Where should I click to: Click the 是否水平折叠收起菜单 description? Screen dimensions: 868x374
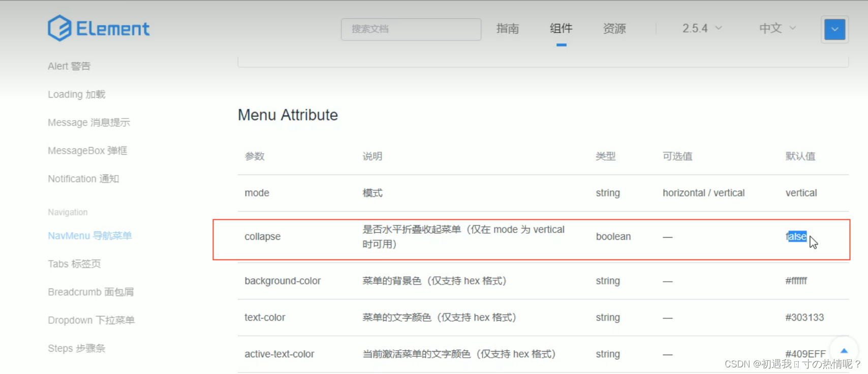tap(463, 237)
